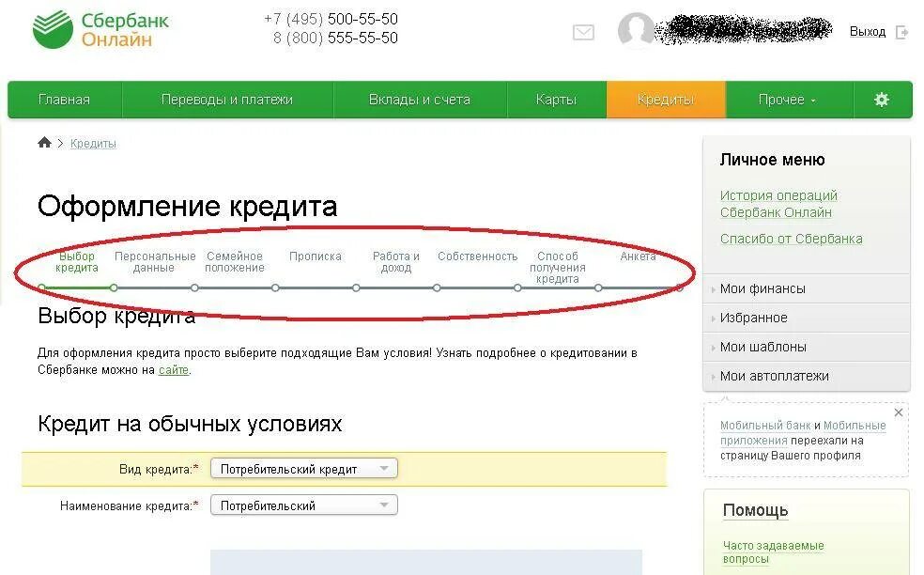924x575 pixels.
Task: Click the exit door icon
Action: pos(901,32)
